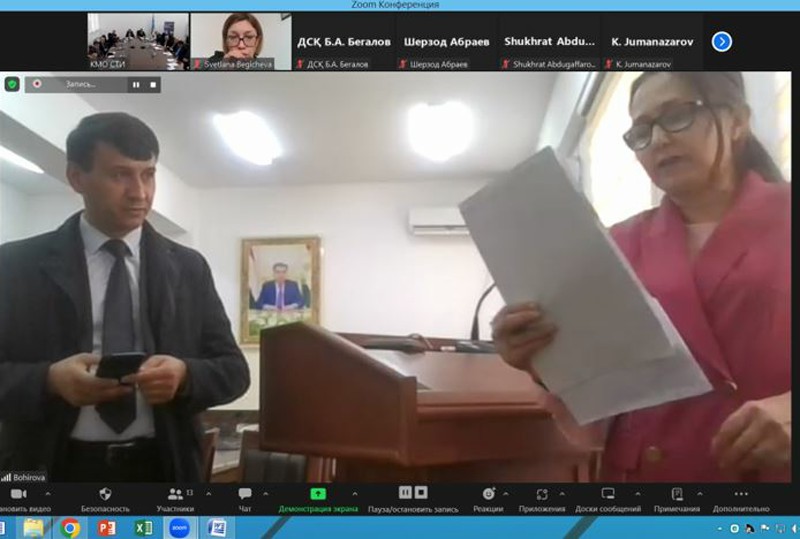The image size is (800, 539).
Task: Select Svetlana Begicheva's video thumbnail
Action: click(240, 40)
